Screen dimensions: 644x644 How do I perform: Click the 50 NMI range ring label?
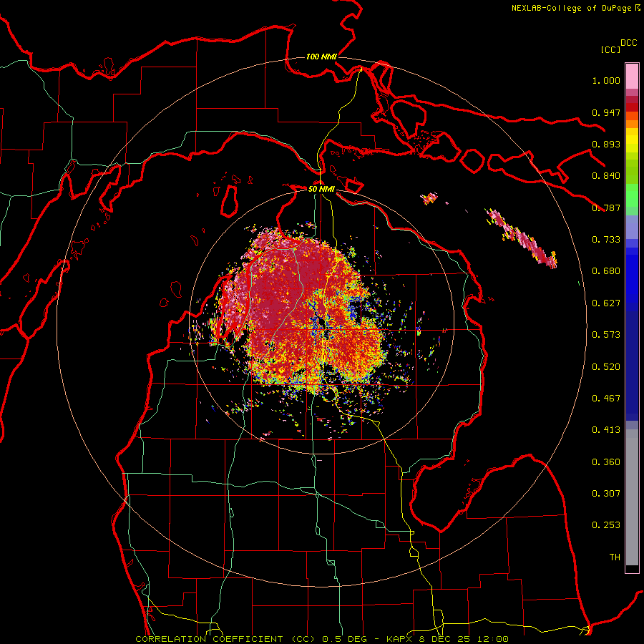pos(321,189)
